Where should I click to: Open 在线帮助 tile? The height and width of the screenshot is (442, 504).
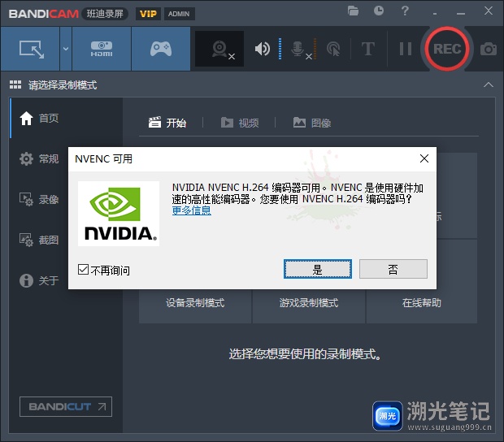click(x=421, y=302)
